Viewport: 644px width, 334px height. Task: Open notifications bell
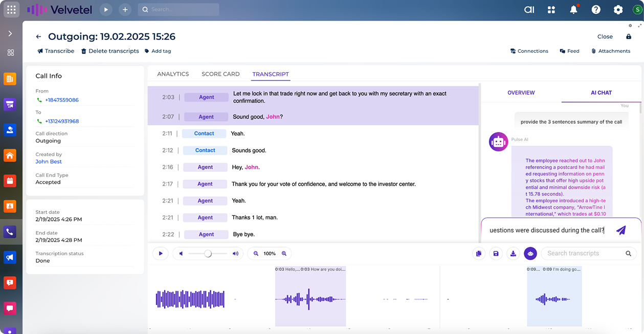574,10
